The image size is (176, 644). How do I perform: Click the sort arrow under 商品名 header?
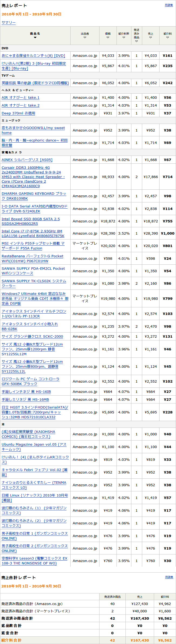point(35,38)
